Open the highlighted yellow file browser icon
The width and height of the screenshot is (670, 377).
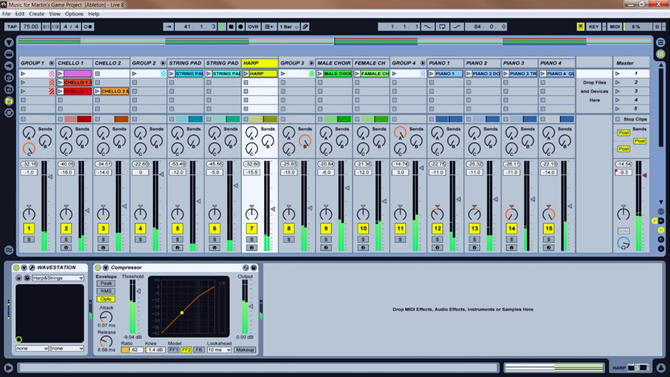(9, 101)
